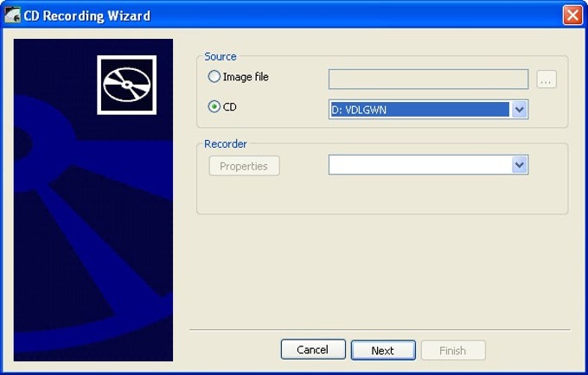This screenshot has width=588, height=375.
Task: Click the browse button for image file
Action: [x=546, y=79]
